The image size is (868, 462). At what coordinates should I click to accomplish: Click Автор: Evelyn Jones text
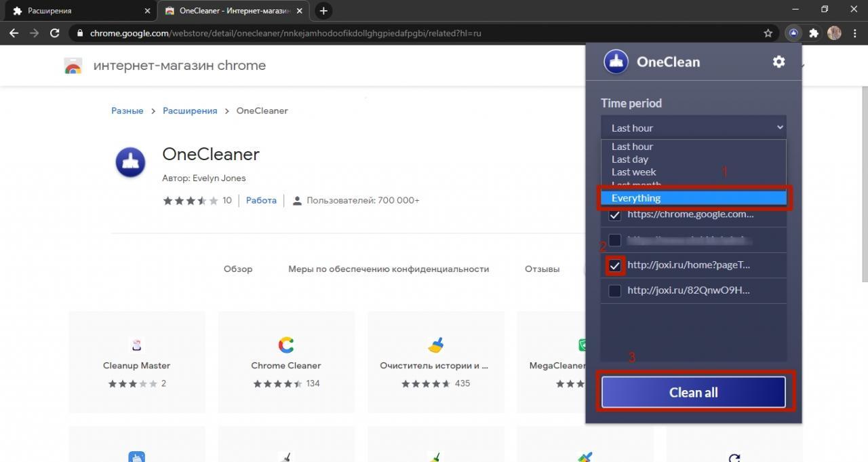point(204,178)
